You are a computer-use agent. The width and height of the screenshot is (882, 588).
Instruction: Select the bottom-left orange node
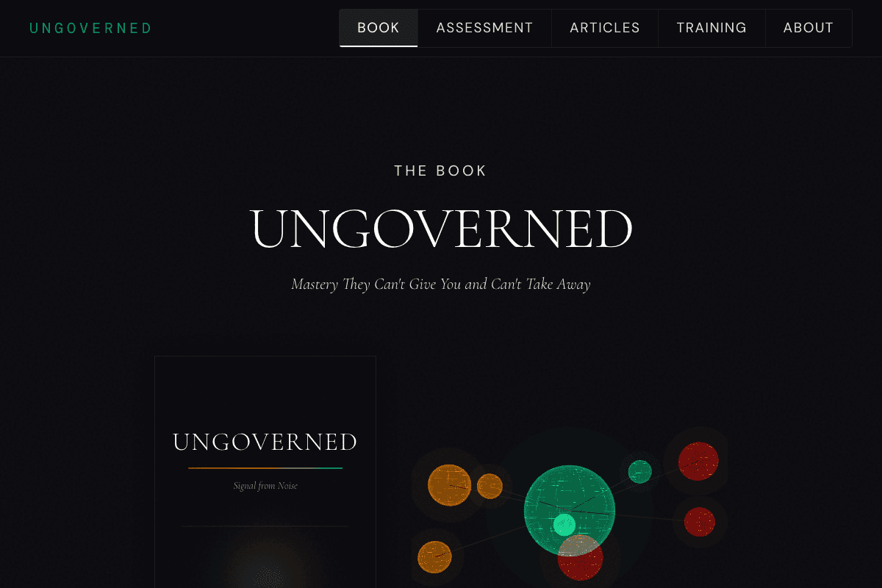pyautogui.click(x=434, y=556)
